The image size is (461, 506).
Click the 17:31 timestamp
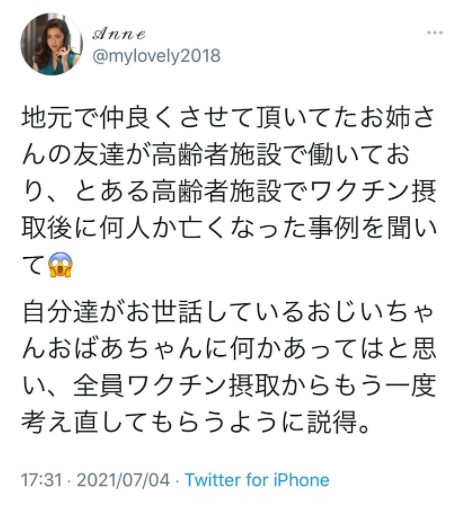tap(41, 480)
